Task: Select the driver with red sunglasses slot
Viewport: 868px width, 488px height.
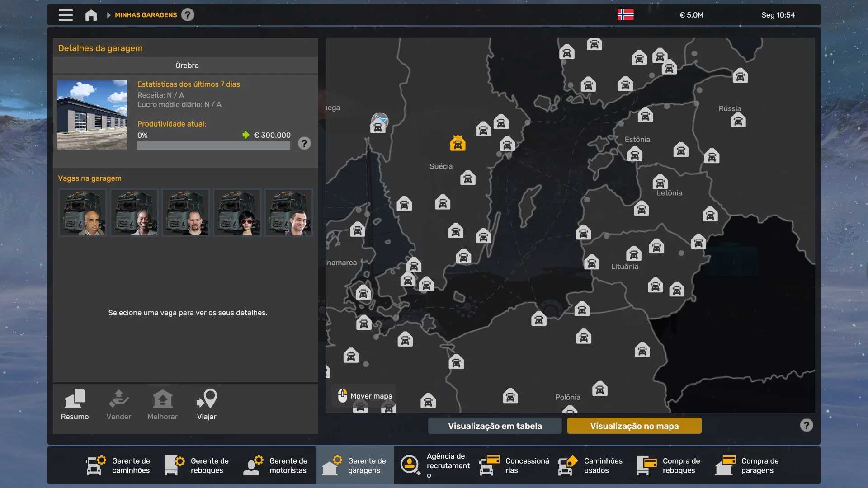Action: [237, 213]
